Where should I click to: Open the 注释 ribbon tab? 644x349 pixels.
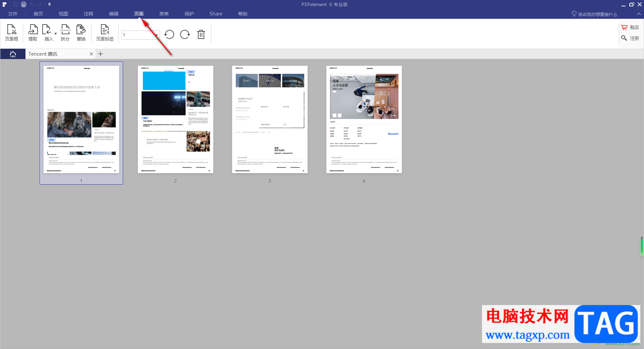(89, 14)
